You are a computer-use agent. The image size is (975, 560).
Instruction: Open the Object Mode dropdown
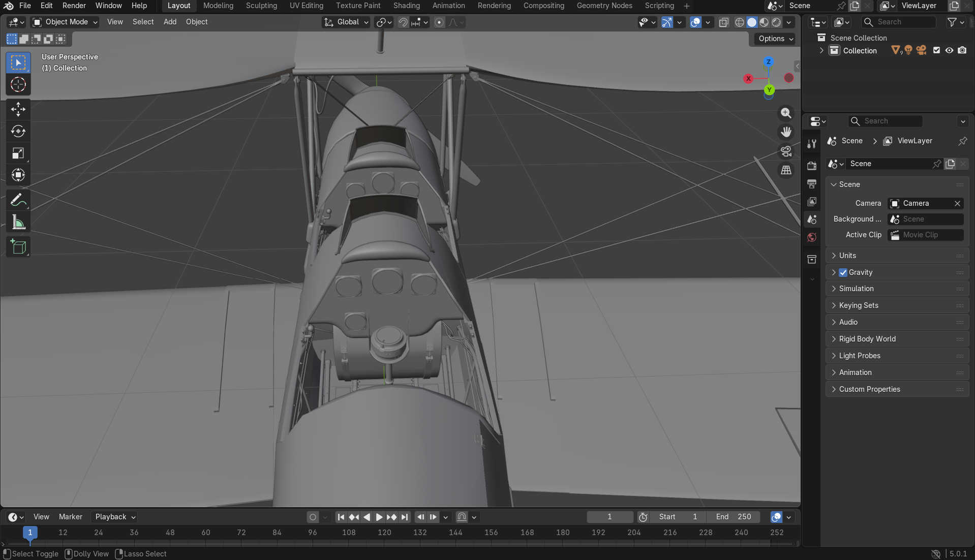(65, 22)
